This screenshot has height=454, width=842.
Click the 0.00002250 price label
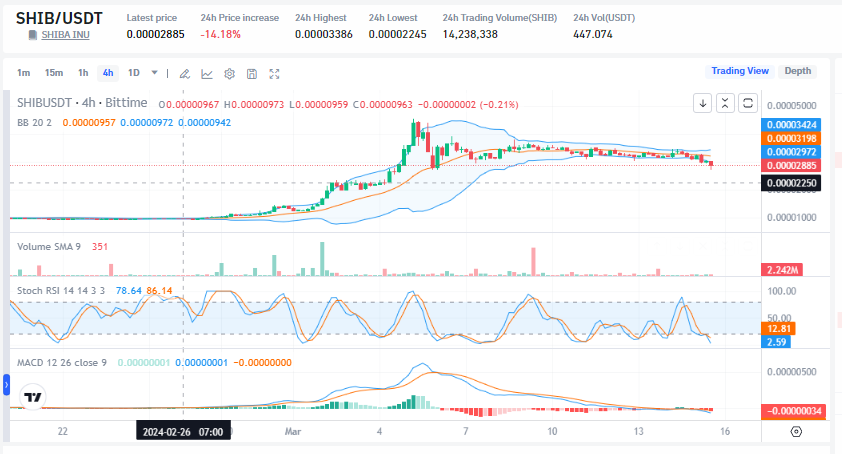click(791, 183)
